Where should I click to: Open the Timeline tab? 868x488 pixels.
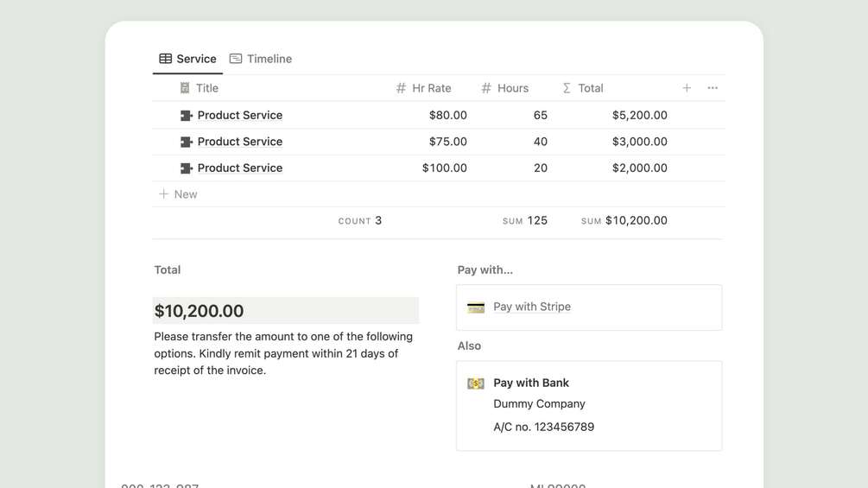click(x=261, y=59)
